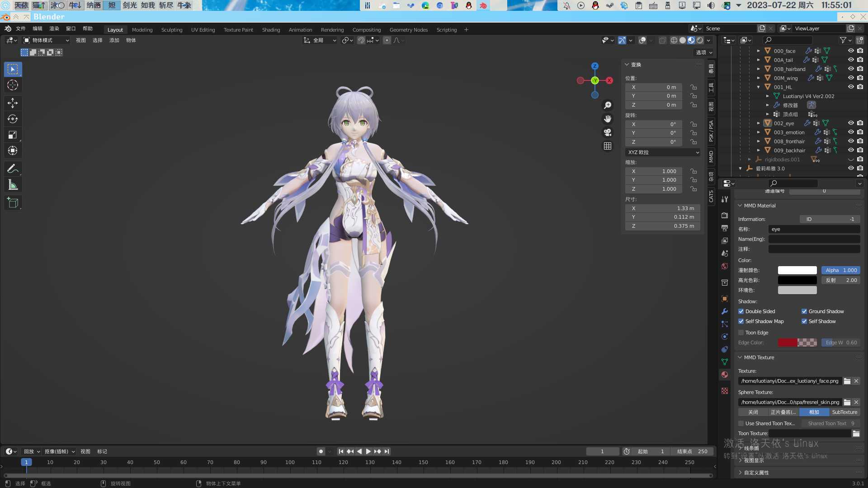Open the Physics properties tab
This screenshot has height=488, width=868.
click(725, 337)
